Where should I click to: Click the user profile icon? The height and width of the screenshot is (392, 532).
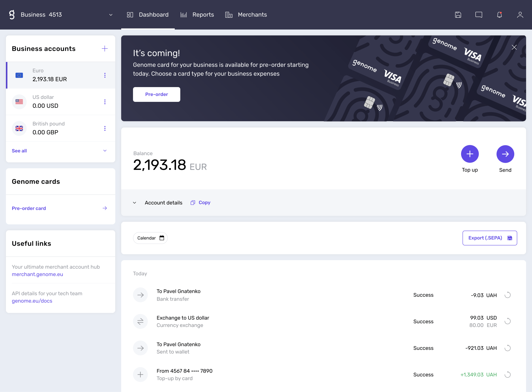click(520, 15)
